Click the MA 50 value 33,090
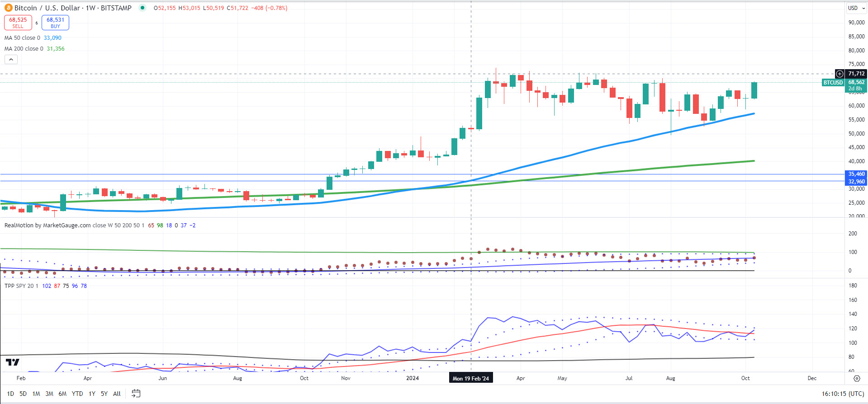The height and width of the screenshot is (404, 868). 52,38
